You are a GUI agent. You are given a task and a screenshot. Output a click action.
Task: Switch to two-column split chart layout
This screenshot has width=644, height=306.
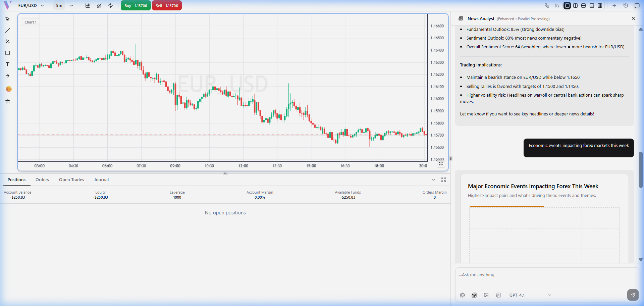click(576, 6)
